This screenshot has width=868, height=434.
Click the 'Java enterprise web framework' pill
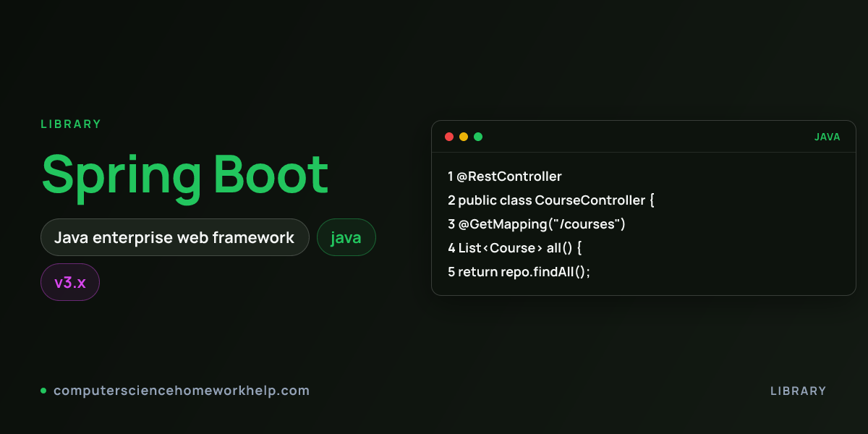point(175,237)
